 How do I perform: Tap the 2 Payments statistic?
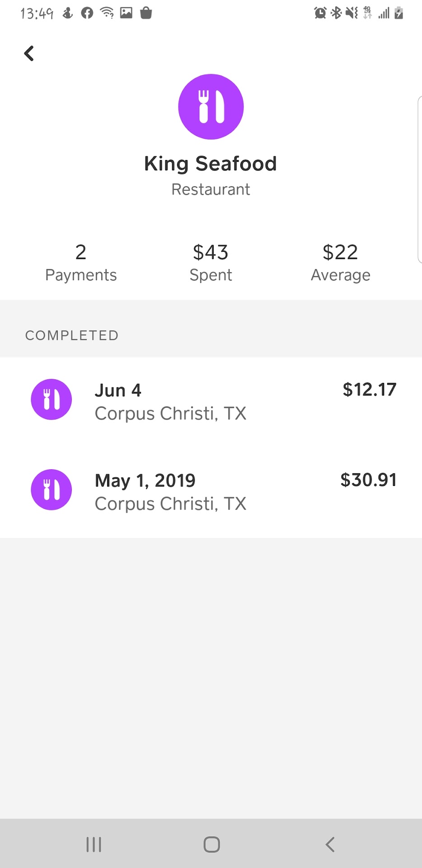pyautogui.click(x=81, y=263)
